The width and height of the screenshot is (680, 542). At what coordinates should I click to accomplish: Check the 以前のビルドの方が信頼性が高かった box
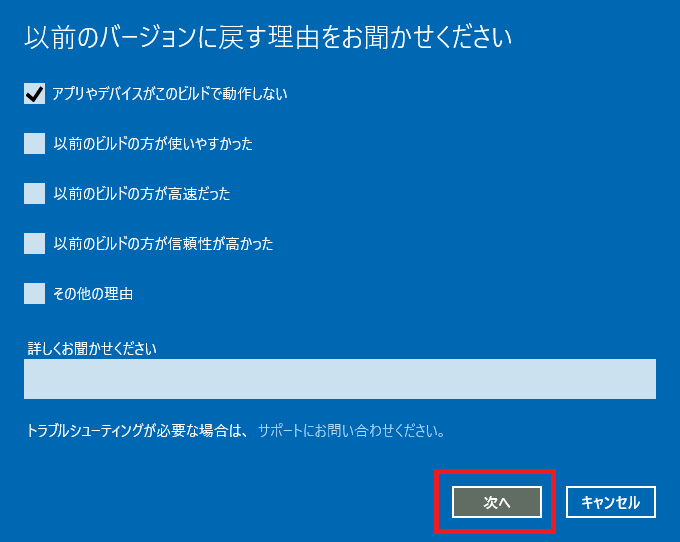pyautogui.click(x=34, y=244)
